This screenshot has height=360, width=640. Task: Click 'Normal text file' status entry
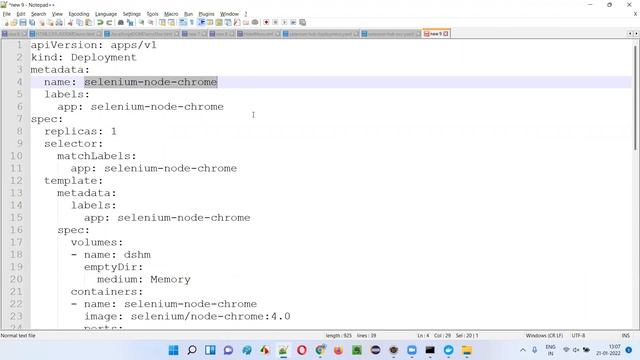18,336
